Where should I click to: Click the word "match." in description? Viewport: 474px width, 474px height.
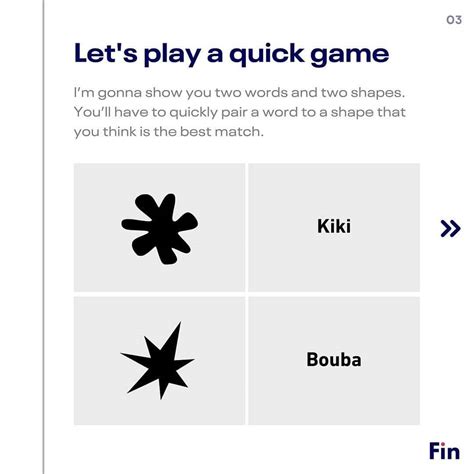click(x=239, y=132)
